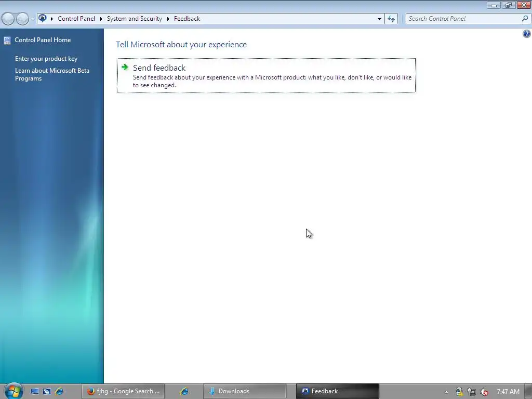The height and width of the screenshot is (399, 532).
Task: Open Control Panel Home in sidebar
Action: (43, 40)
